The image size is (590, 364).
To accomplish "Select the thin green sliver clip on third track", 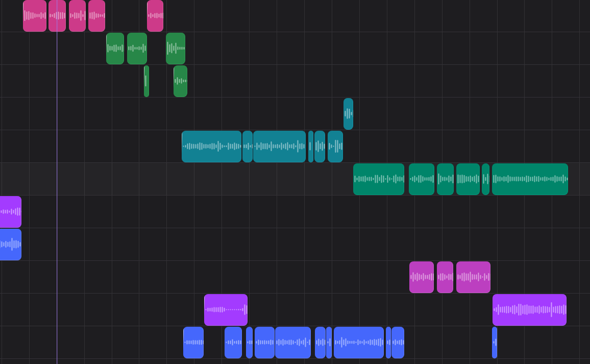I will coord(146,81).
